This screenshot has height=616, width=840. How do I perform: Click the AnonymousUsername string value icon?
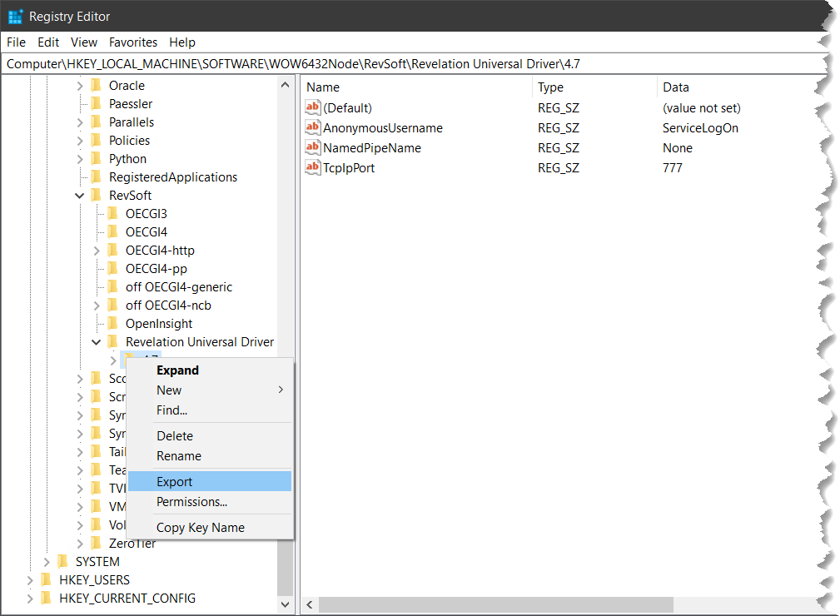[313, 128]
